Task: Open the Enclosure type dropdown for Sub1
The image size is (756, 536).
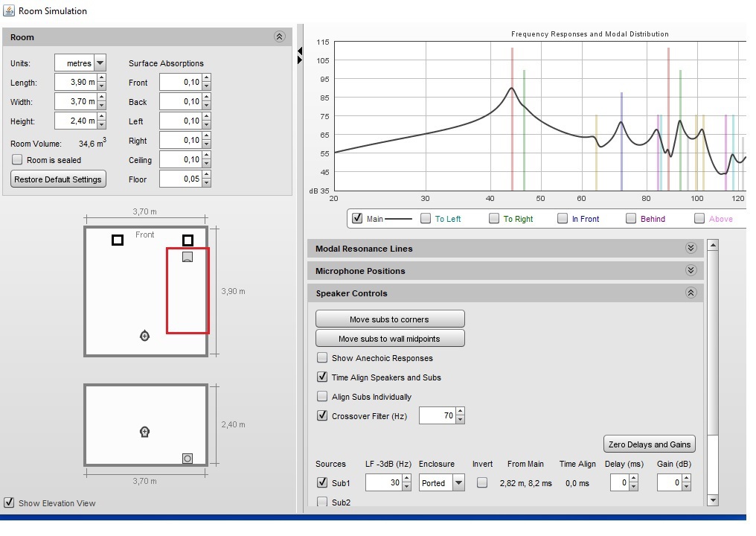Action: click(458, 483)
